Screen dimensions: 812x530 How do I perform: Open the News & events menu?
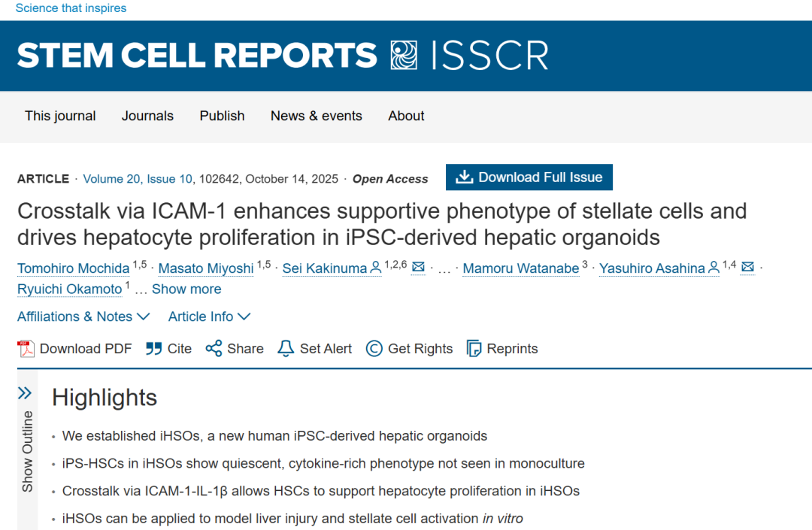(317, 116)
